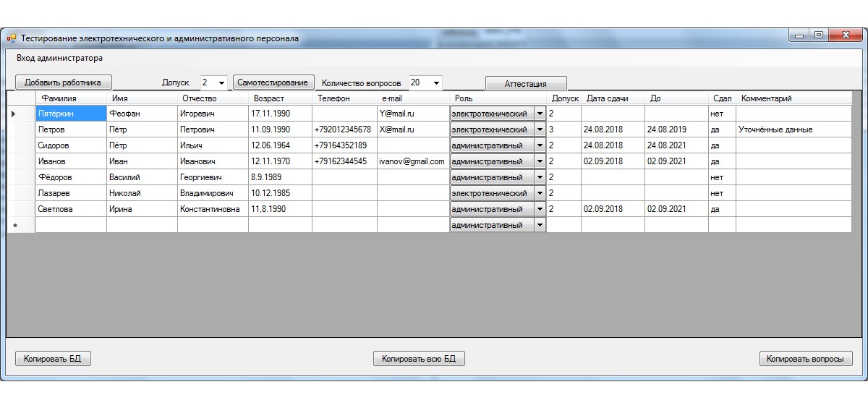This screenshot has width=868, height=408.
Task: Click the 24.08.2019 expiry date cell
Action: point(676,129)
